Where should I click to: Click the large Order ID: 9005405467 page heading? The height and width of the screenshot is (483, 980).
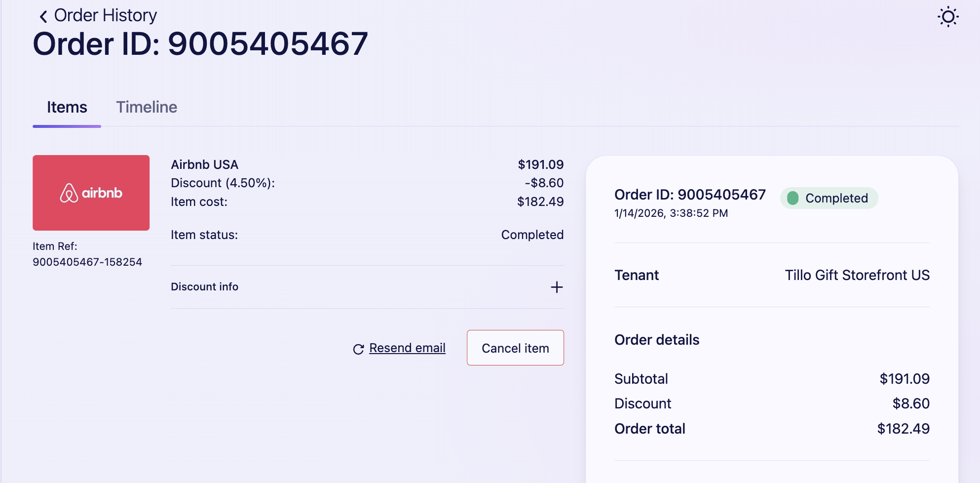point(200,43)
